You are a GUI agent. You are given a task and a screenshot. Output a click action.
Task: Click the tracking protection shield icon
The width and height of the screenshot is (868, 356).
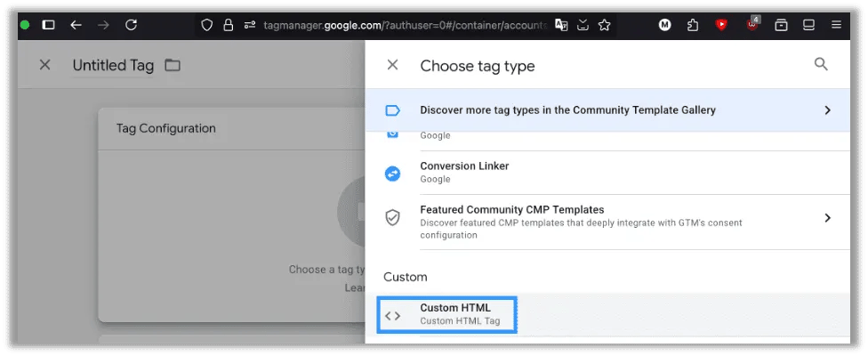(x=206, y=25)
